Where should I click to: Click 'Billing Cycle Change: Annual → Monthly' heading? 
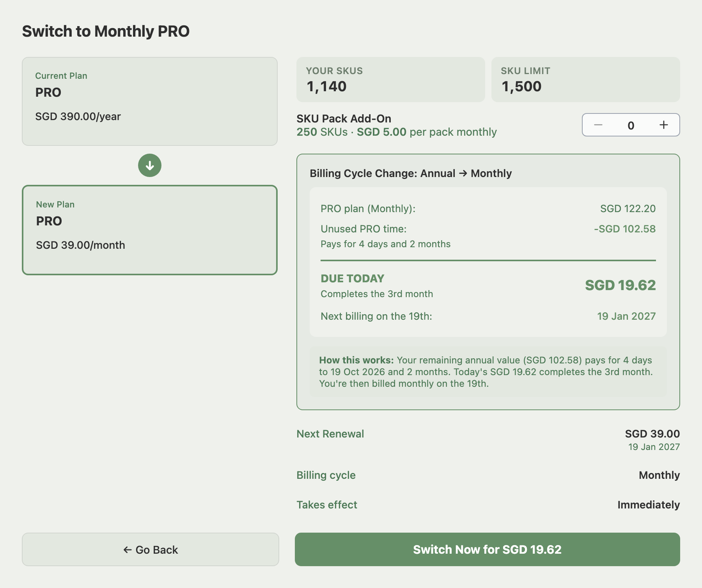[x=411, y=174]
